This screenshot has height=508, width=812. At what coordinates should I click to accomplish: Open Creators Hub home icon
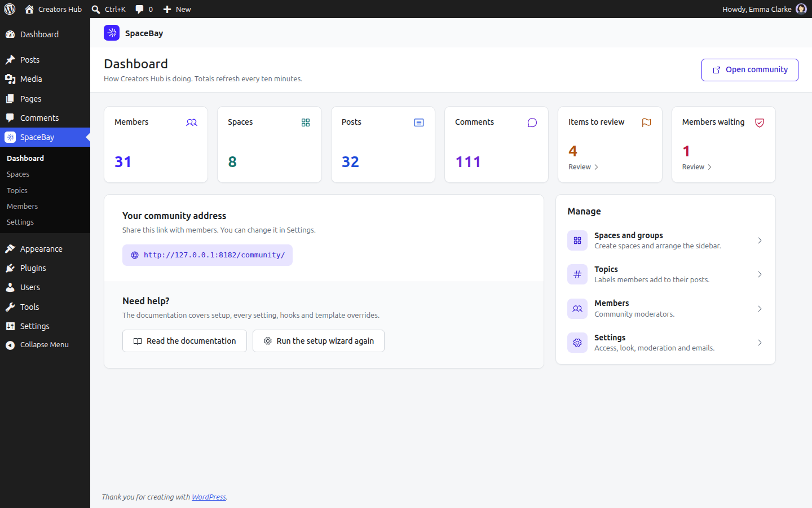29,9
